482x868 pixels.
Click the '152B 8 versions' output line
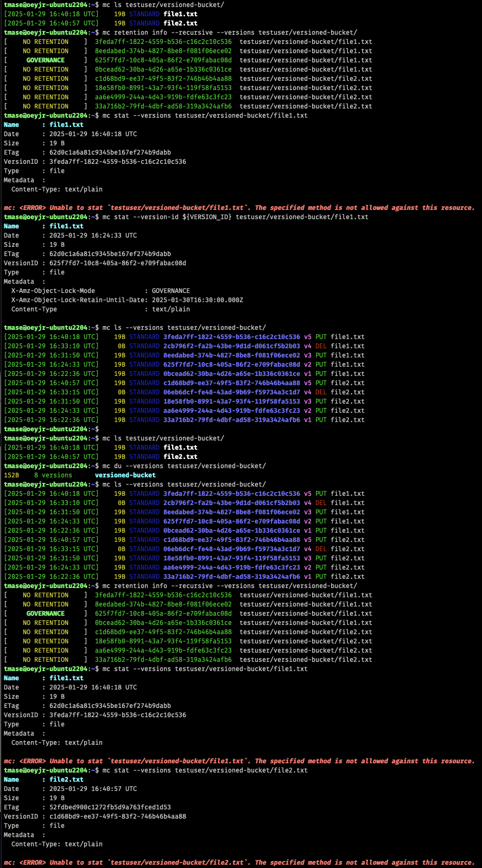(38, 475)
